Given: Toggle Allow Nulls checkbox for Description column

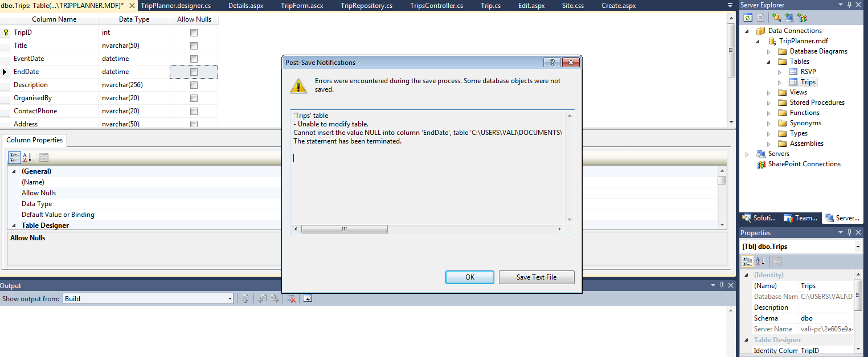Looking at the screenshot, I should [x=194, y=85].
